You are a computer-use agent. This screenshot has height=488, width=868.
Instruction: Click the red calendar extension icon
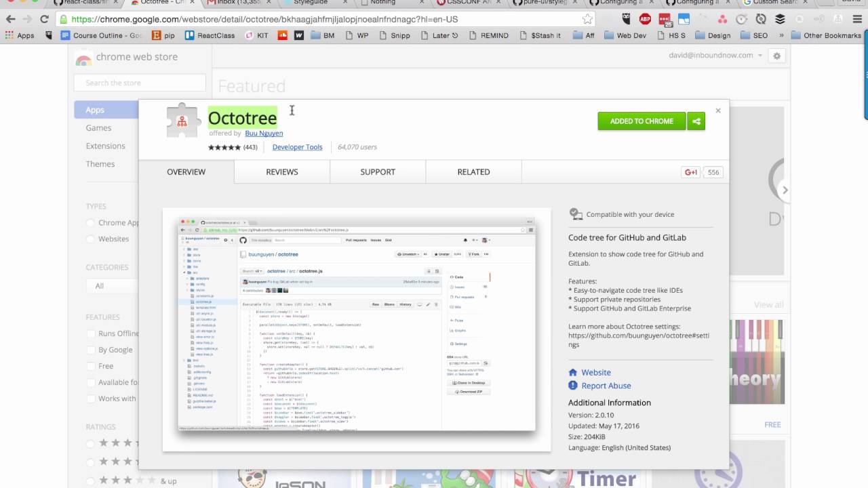[x=665, y=20]
